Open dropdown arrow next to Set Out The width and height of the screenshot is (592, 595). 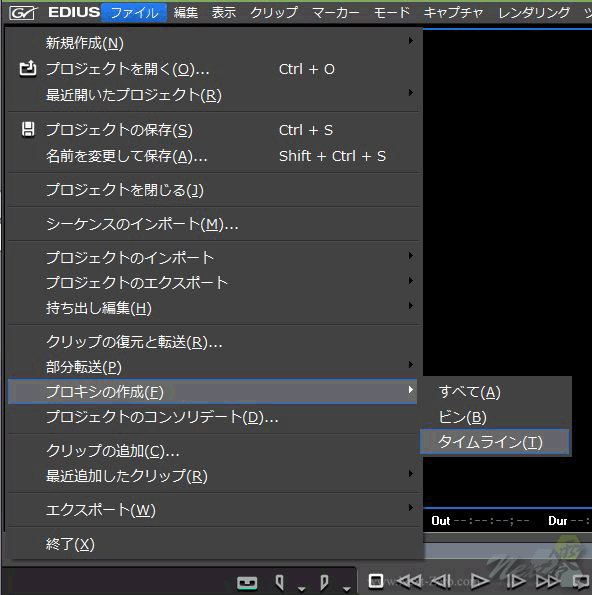click(x=346, y=589)
